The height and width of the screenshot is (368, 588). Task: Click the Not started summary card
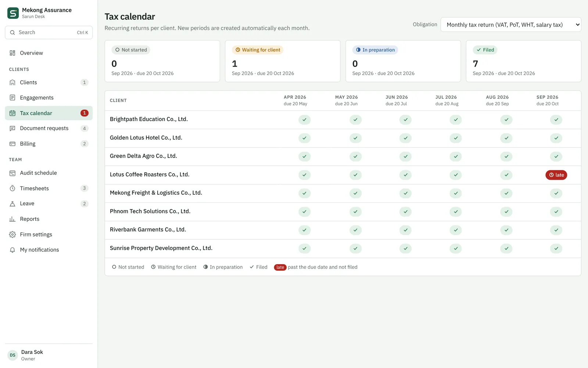pos(162,61)
